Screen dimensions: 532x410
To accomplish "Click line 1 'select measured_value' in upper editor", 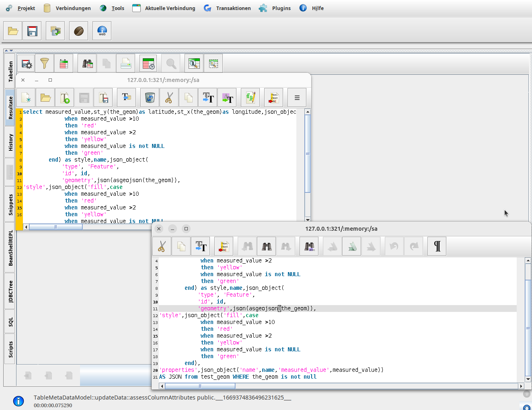I will point(160,112).
